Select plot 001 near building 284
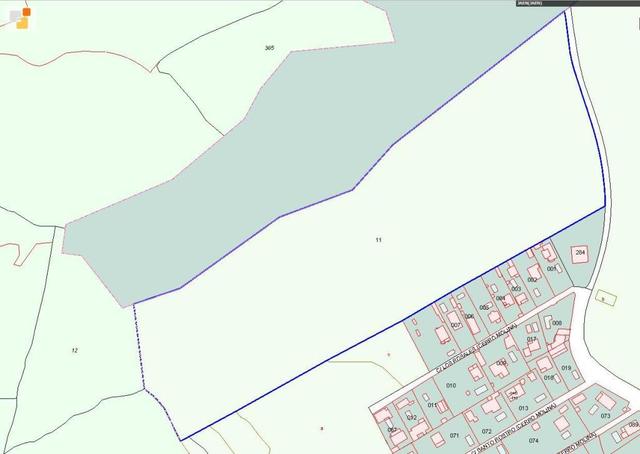This screenshot has width=640, height=454. point(551,269)
